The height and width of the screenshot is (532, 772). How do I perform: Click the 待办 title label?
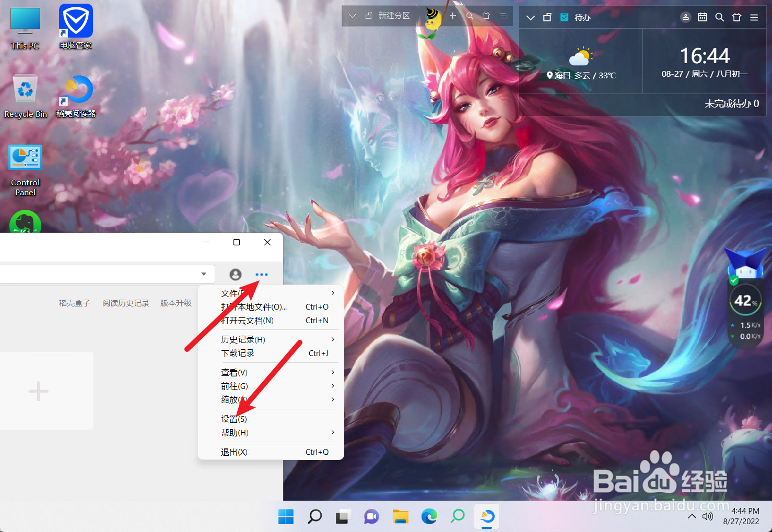click(582, 17)
